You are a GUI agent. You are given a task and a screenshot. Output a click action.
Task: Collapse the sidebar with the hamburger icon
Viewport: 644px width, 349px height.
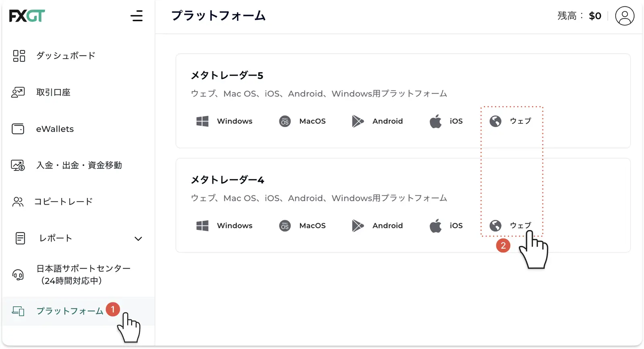pos(137,16)
